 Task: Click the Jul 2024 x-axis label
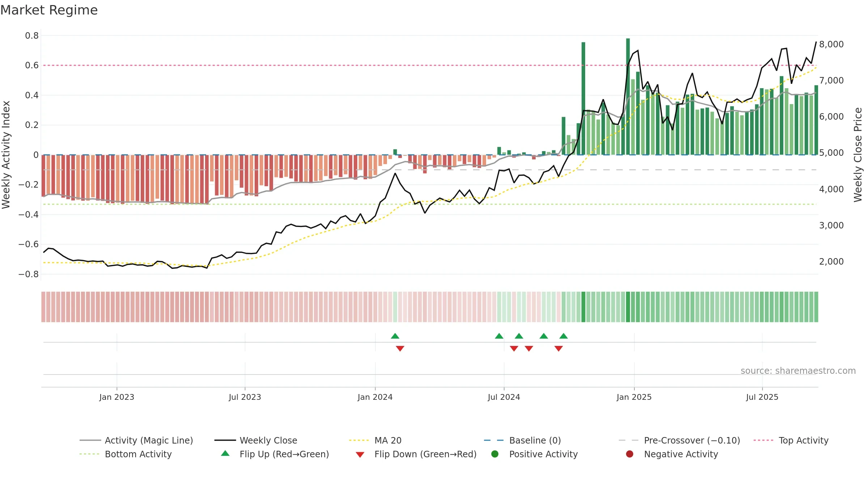[x=504, y=397]
